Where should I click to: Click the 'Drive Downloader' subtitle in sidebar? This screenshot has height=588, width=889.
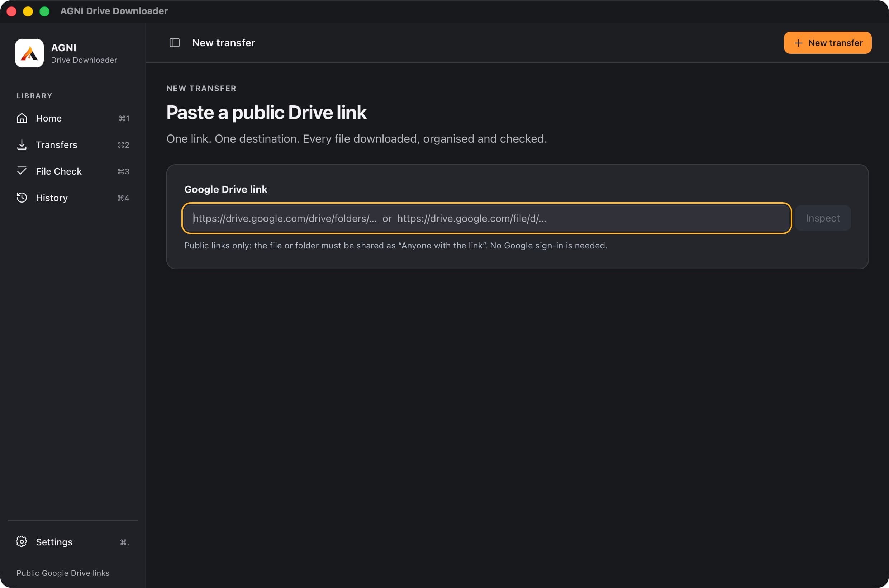84,60
